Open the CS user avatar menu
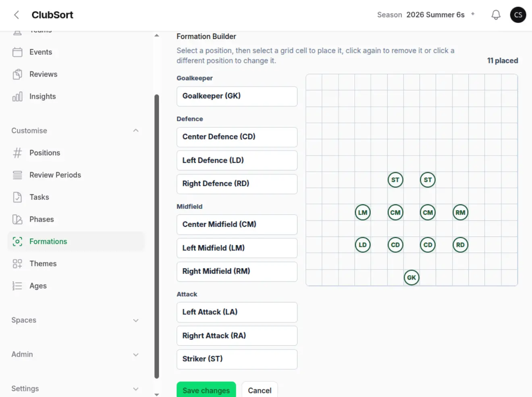 coord(518,15)
